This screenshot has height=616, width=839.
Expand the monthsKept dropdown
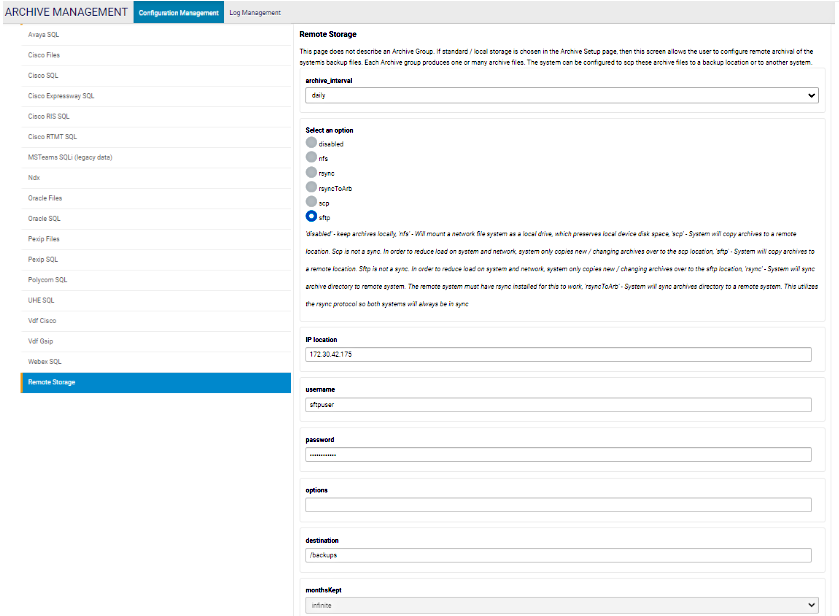coord(561,605)
